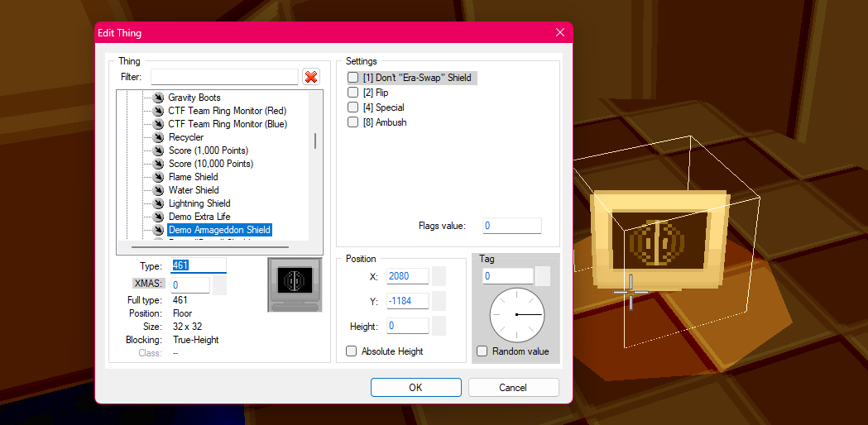Select Demo Extra Life entry
This screenshot has width=868, height=425.
click(199, 217)
